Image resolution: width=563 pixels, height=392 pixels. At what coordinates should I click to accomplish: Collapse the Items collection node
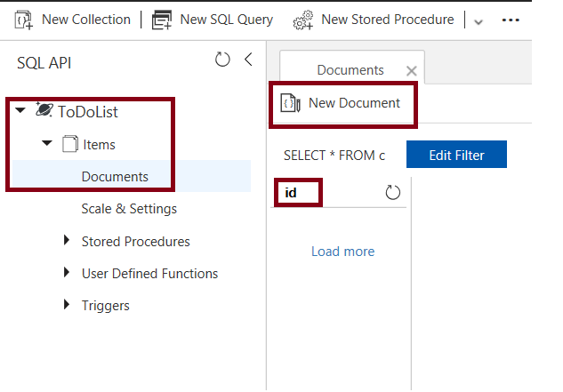coord(47,144)
